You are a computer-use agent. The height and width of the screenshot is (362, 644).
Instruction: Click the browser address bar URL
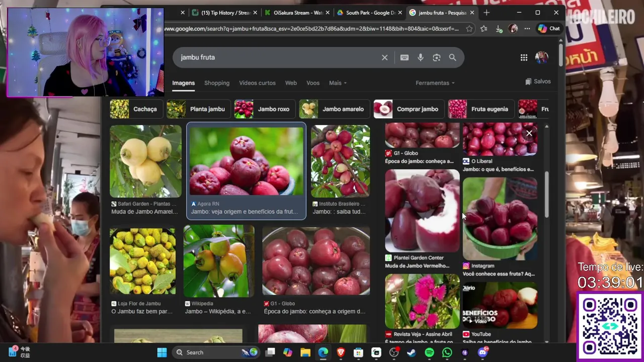click(x=312, y=29)
